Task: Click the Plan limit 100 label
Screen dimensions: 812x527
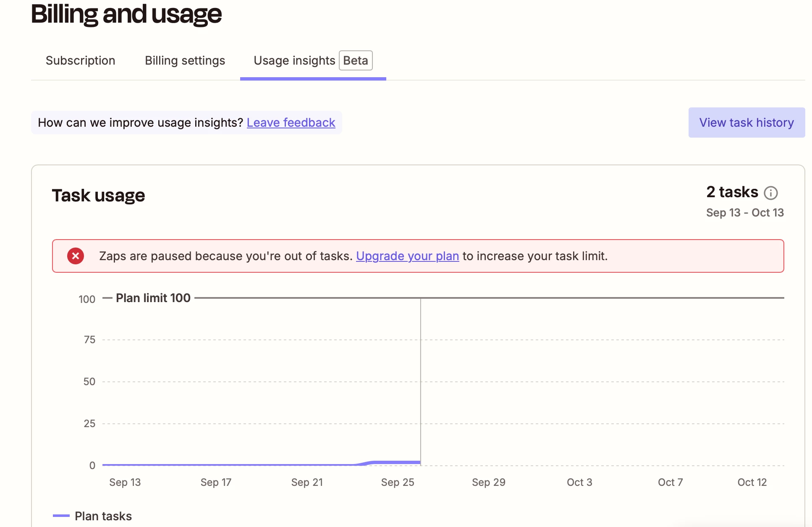Action: (x=153, y=298)
